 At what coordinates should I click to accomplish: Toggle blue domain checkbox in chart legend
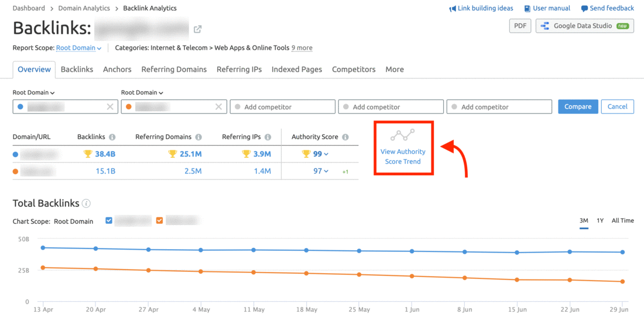(x=109, y=220)
